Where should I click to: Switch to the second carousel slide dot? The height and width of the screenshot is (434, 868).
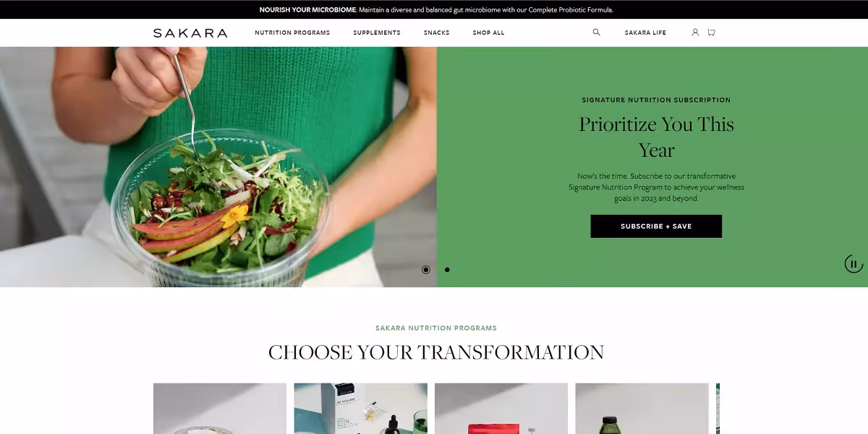click(447, 270)
